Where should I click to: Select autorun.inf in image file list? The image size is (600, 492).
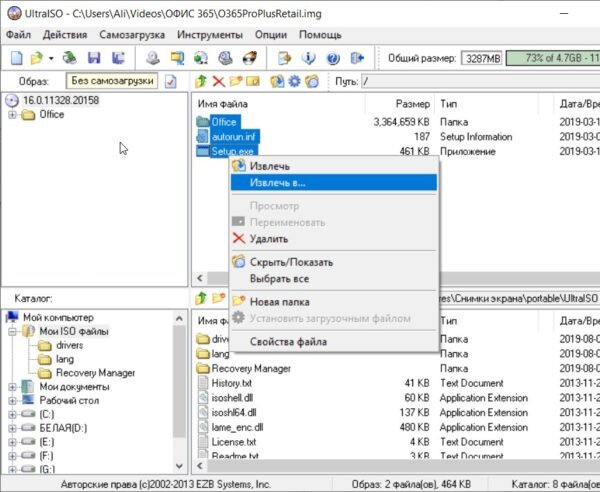235,137
